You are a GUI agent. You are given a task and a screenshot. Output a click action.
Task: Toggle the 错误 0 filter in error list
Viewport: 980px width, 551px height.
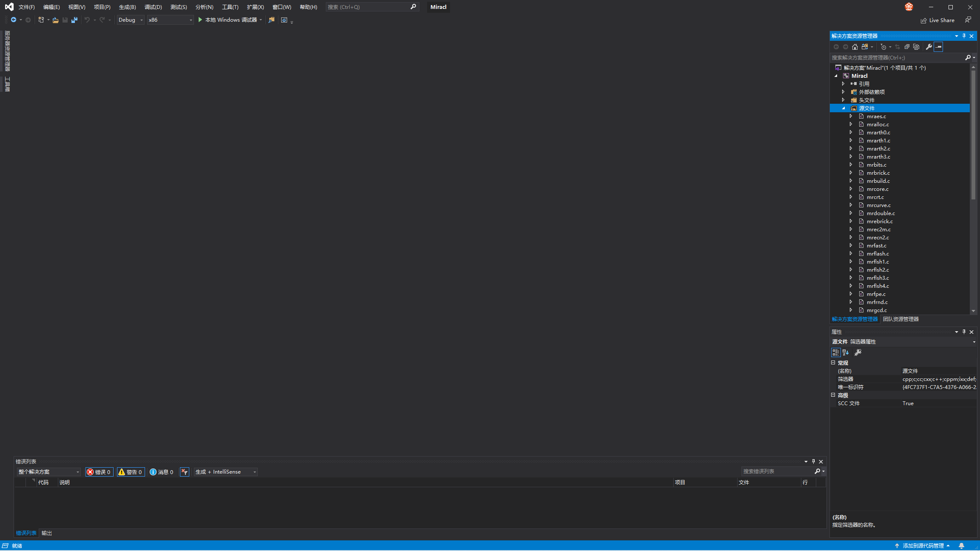pos(99,472)
